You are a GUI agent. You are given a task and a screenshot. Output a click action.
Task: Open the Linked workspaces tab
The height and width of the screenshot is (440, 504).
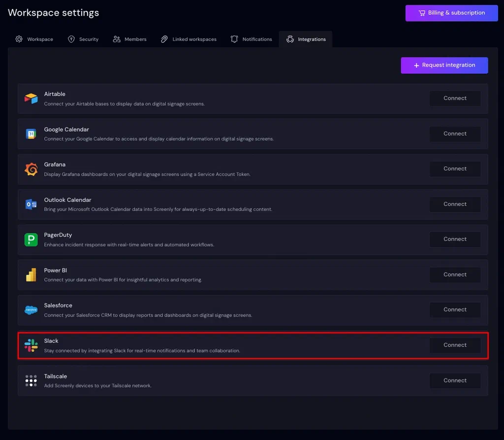pyautogui.click(x=189, y=39)
